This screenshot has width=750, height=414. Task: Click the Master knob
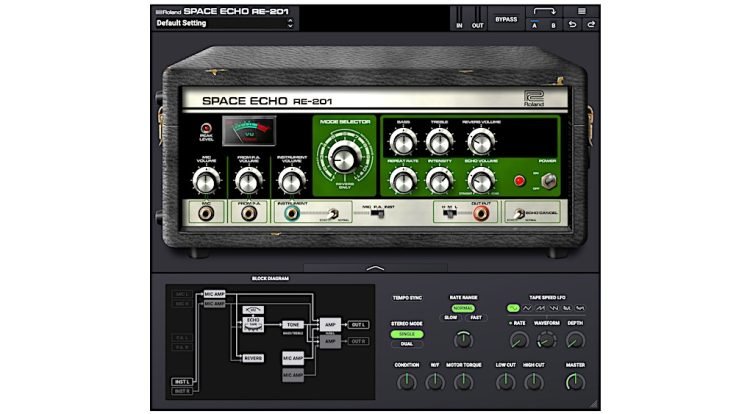[x=574, y=381]
